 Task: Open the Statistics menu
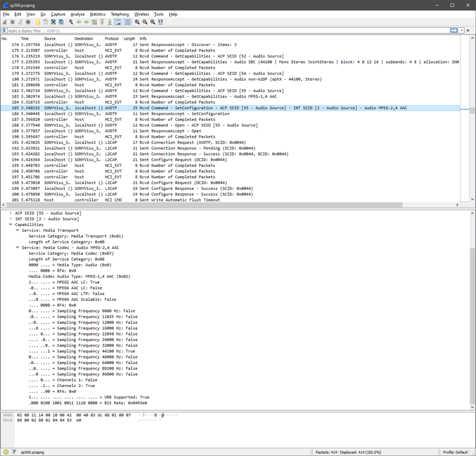click(x=97, y=14)
